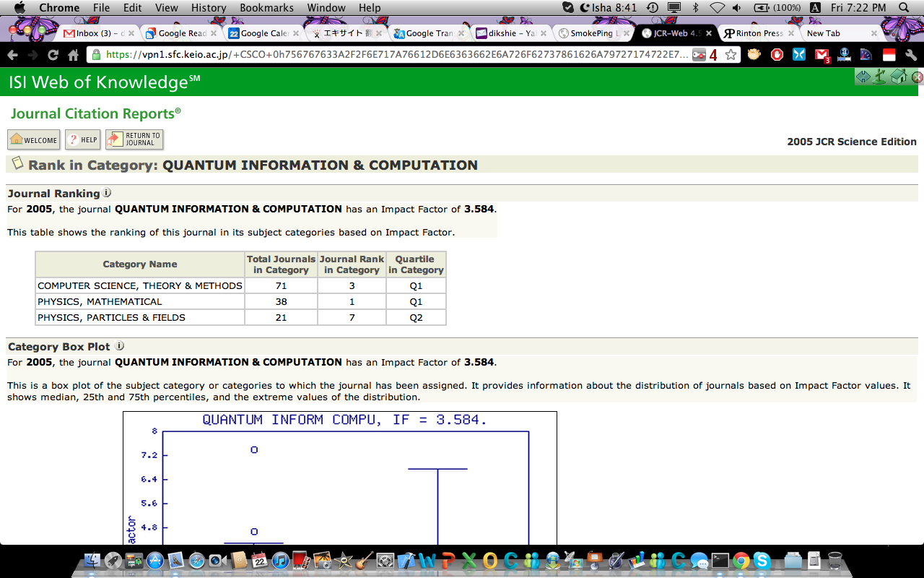Click the Spotlight search magnifier icon
This screenshot has height=578, width=924.
[x=904, y=8]
